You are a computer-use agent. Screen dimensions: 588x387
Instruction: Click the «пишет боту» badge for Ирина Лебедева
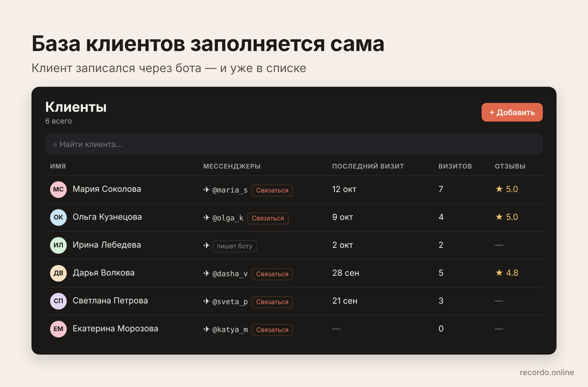tap(235, 246)
